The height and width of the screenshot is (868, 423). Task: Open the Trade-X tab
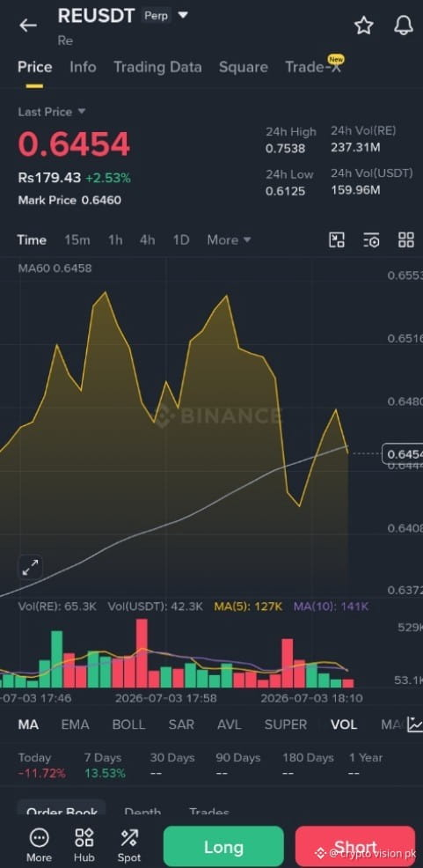(x=314, y=67)
